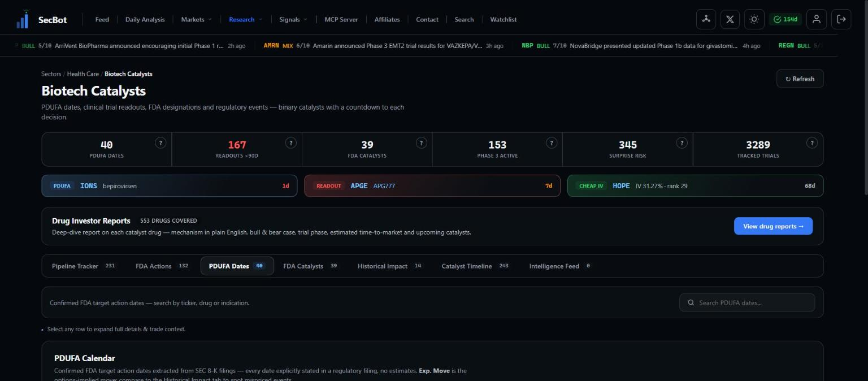Click View drug reports button
This screenshot has height=381, width=868.
point(773,226)
